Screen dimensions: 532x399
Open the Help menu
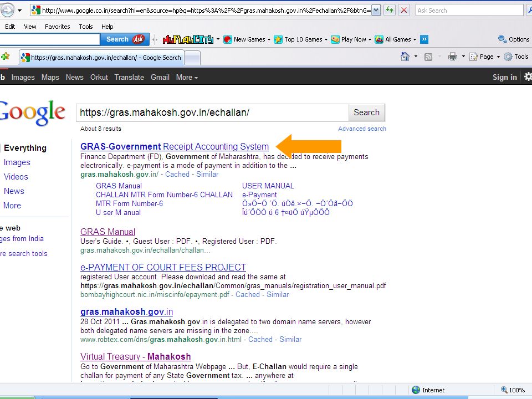pos(107,27)
